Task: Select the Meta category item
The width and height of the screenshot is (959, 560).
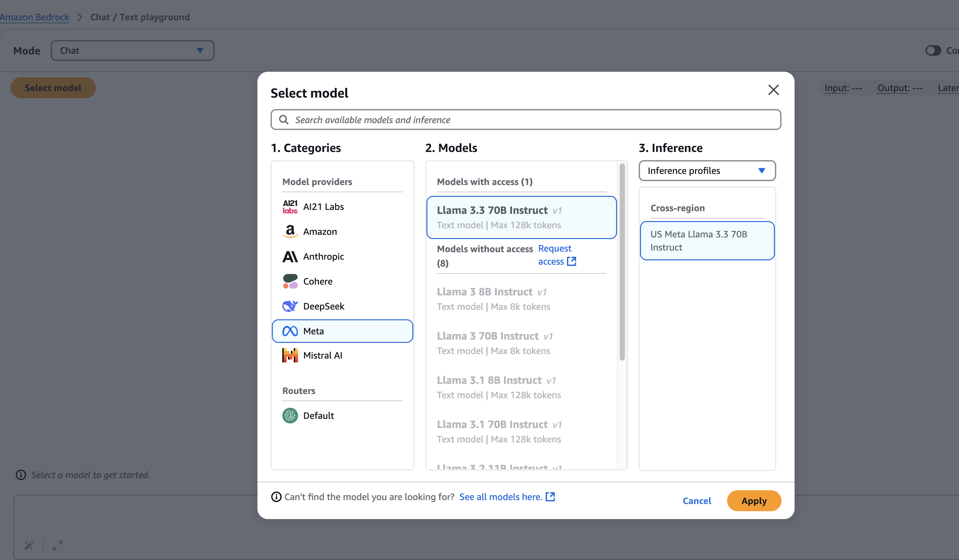Action: click(342, 331)
